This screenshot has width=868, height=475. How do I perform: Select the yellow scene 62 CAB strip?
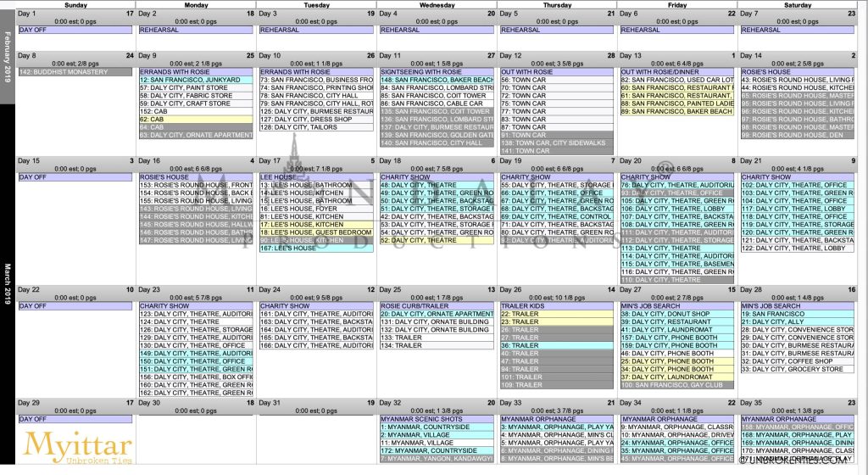coord(196,120)
